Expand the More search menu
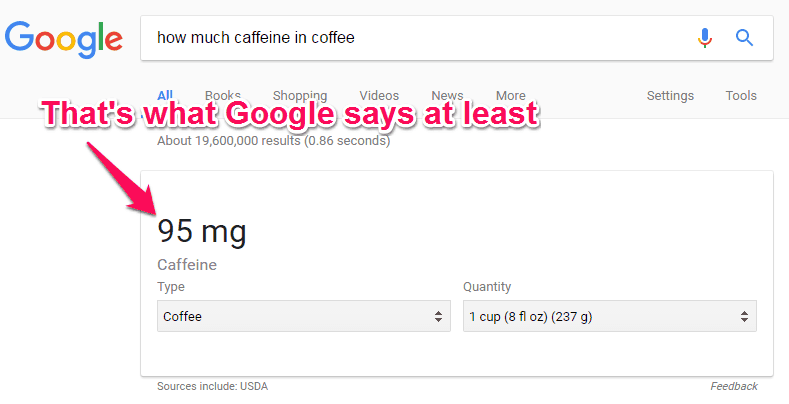Screen dimensions: 789x404 (511, 96)
